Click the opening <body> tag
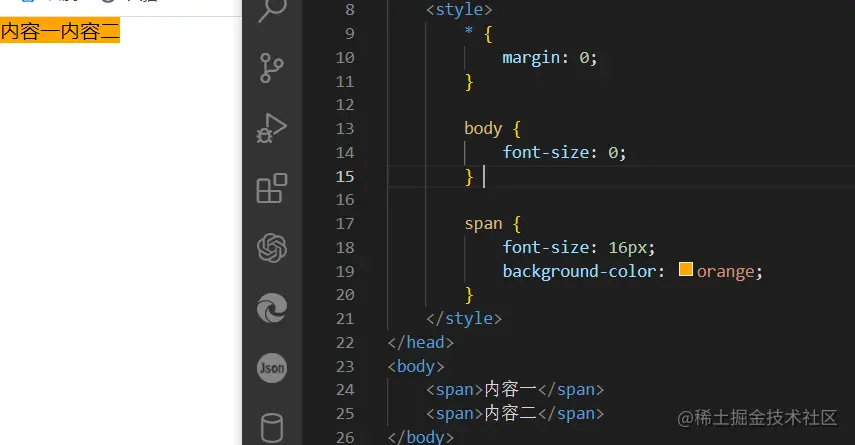 416,366
